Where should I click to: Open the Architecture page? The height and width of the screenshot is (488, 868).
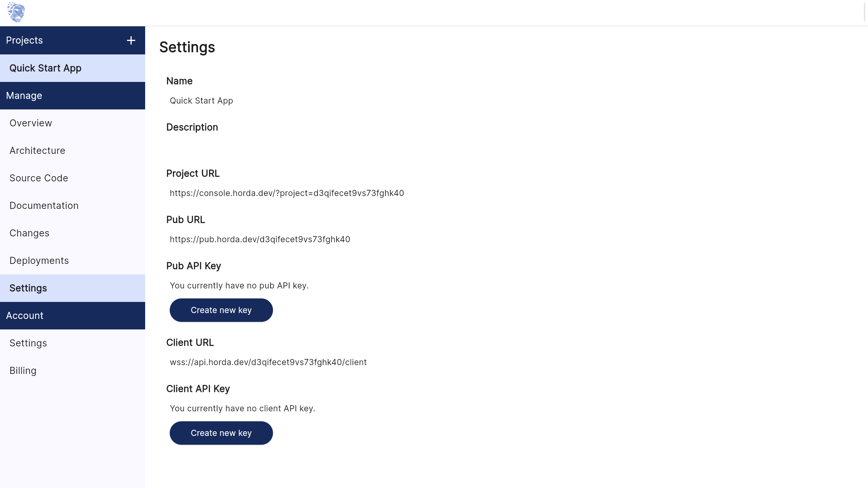pyautogui.click(x=37, y=151)
